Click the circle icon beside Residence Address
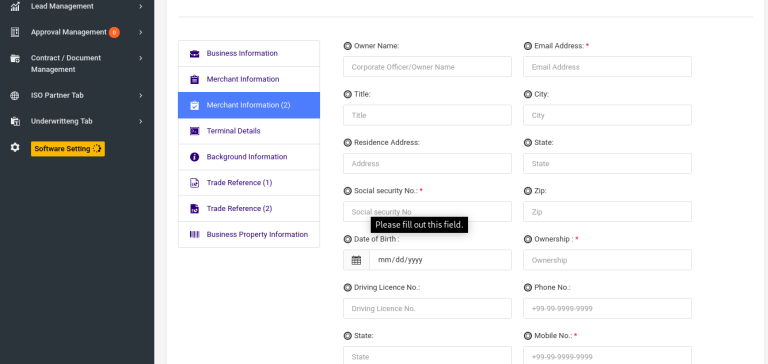768x364 pixels. tap(347, 143)
